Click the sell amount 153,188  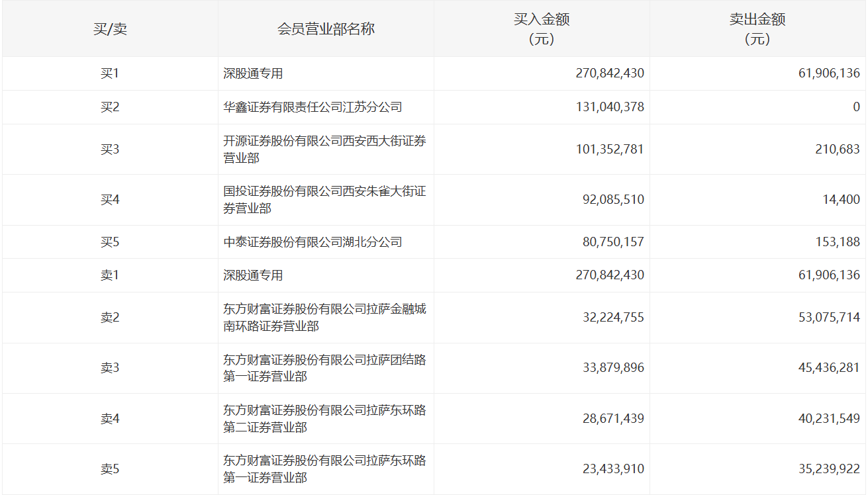(x=838, y=242)
